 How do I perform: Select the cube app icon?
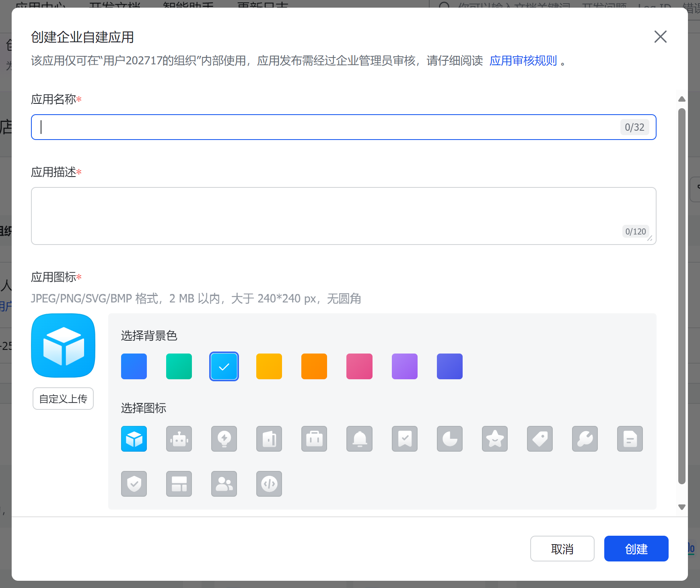[134, 439]
